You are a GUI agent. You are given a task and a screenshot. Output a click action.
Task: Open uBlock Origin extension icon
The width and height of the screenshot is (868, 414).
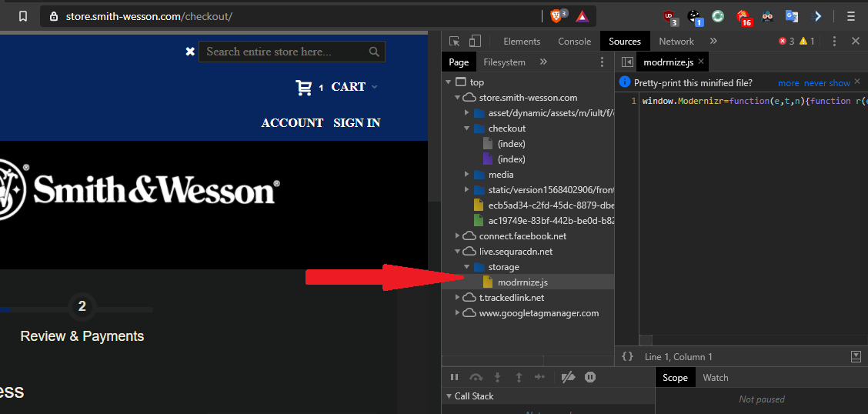pos(670,17)
